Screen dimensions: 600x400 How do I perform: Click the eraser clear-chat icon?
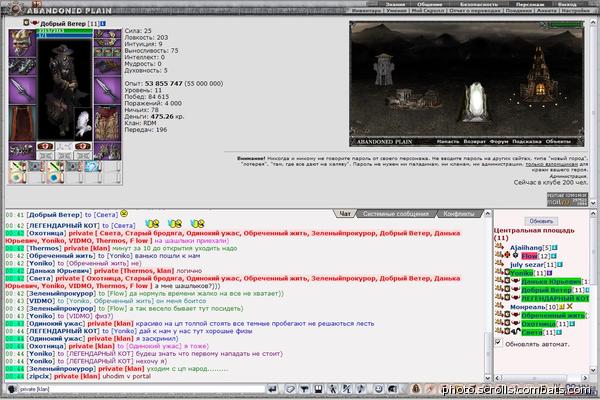click(290, 389)
